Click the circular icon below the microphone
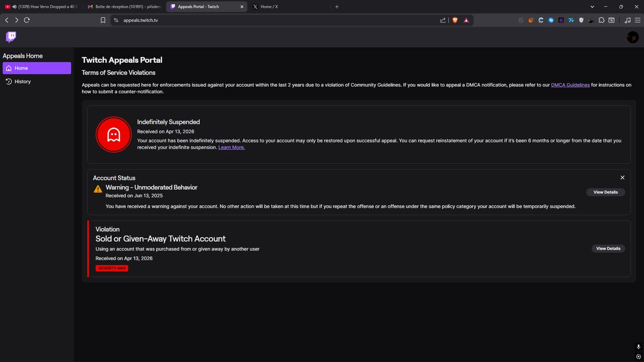The width and height of the screenshot is (644, 362). pos(638,357)
